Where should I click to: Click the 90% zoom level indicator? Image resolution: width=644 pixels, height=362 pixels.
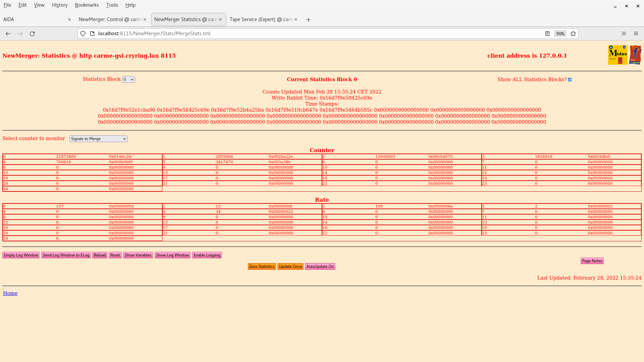[560, 34]
